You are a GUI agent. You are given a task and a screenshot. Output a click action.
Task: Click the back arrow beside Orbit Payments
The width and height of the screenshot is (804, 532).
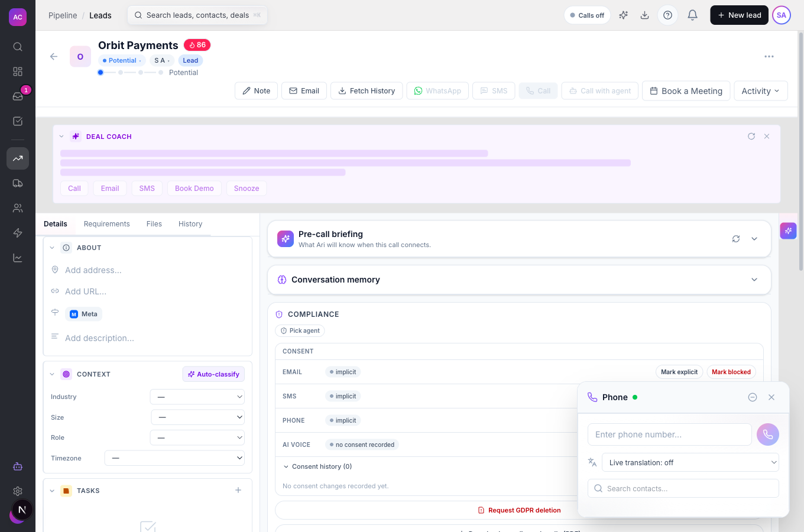click(x=54, y=57)
